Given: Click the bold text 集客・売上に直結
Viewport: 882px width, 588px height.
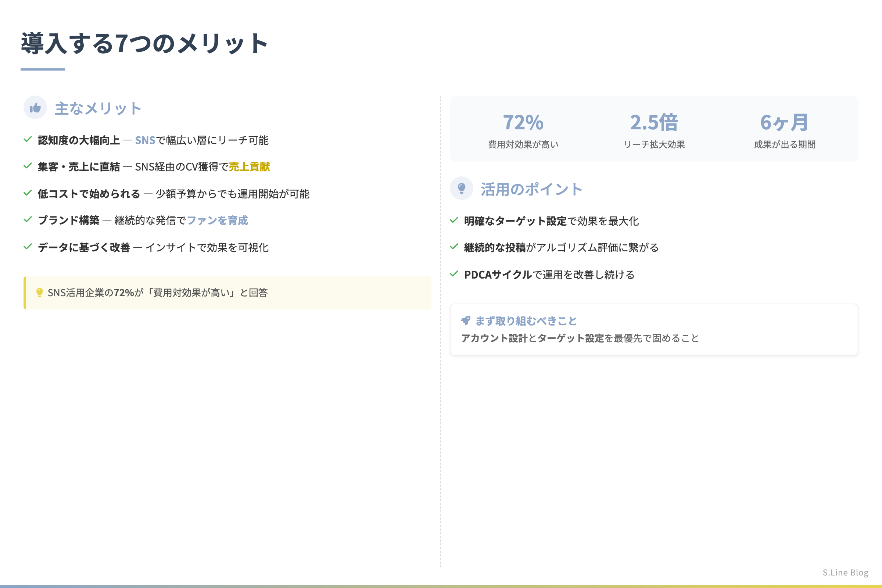Looking at the screenshot, I should 79,167.
